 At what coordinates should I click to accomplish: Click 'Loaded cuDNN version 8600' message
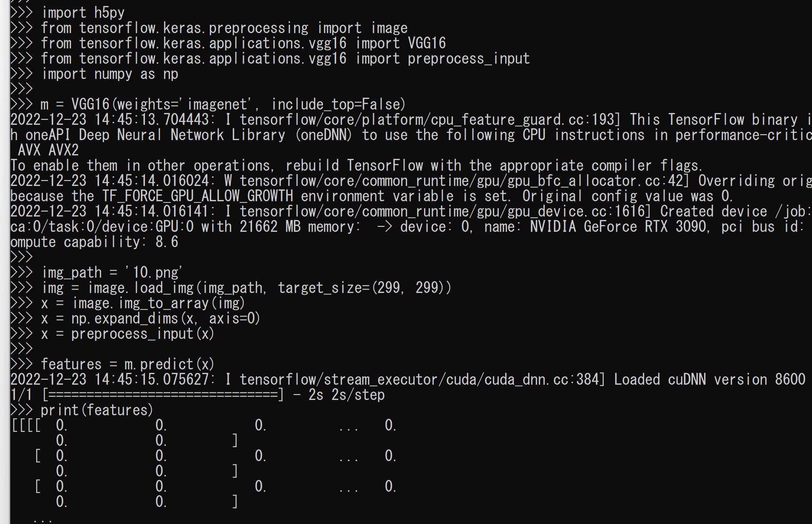coord(710,380)
